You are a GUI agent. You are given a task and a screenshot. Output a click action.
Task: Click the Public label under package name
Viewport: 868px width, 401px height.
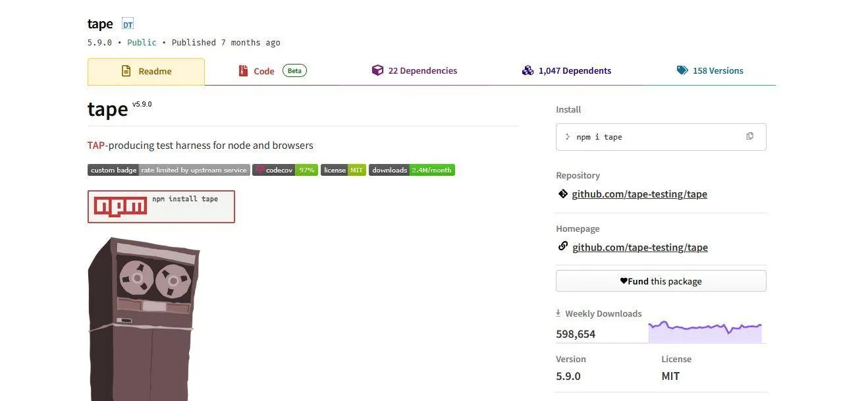[x=142, y=42]
